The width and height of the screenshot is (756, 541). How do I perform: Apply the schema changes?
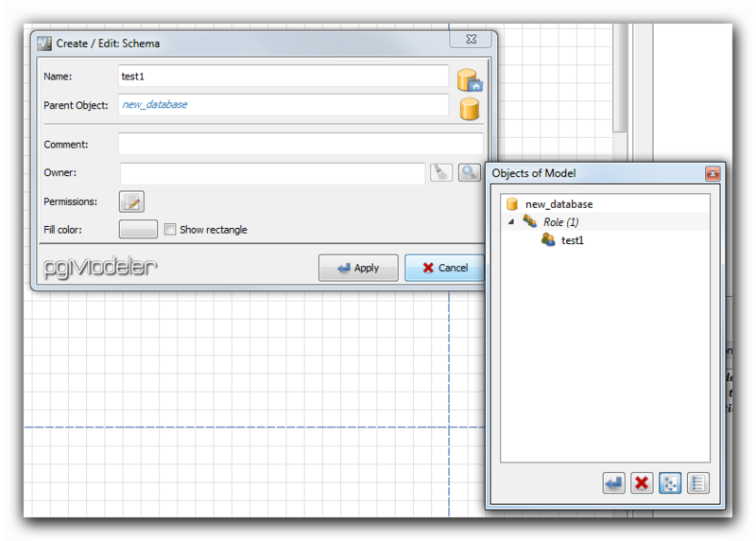point(358,268)
